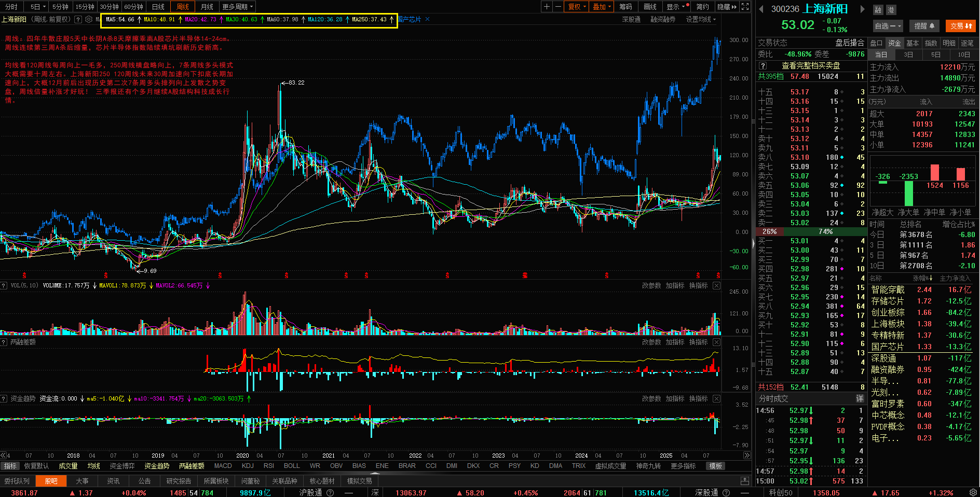Zoom out chart with the minus icon

coord(558,7)
